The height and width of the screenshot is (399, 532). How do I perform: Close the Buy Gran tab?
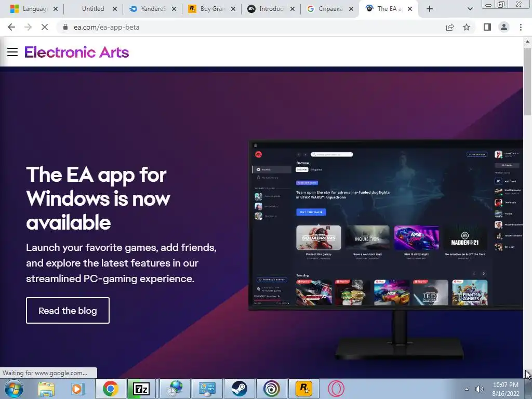point(233,9)
